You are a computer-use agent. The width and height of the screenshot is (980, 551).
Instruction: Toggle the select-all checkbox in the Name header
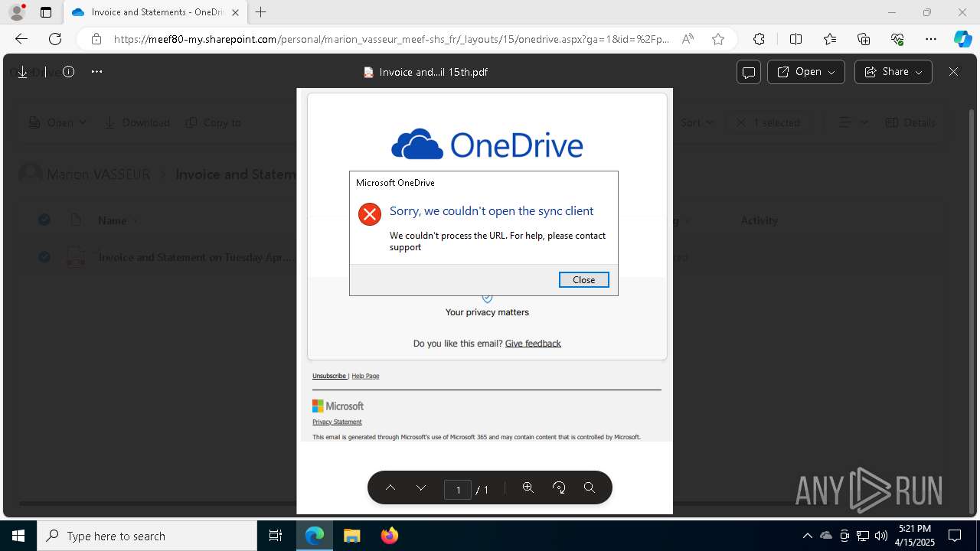44,220
